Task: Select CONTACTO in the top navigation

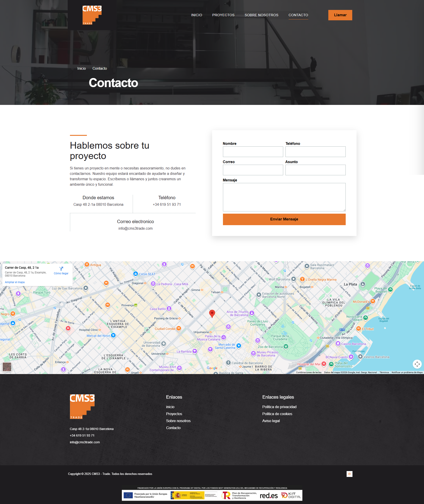Action: click(x=298, y=15)
